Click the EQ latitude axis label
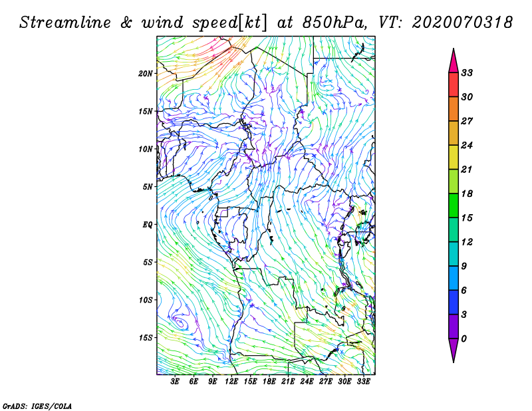The width and height of the screenshot is (532, 411). click(x=148, y=224)
